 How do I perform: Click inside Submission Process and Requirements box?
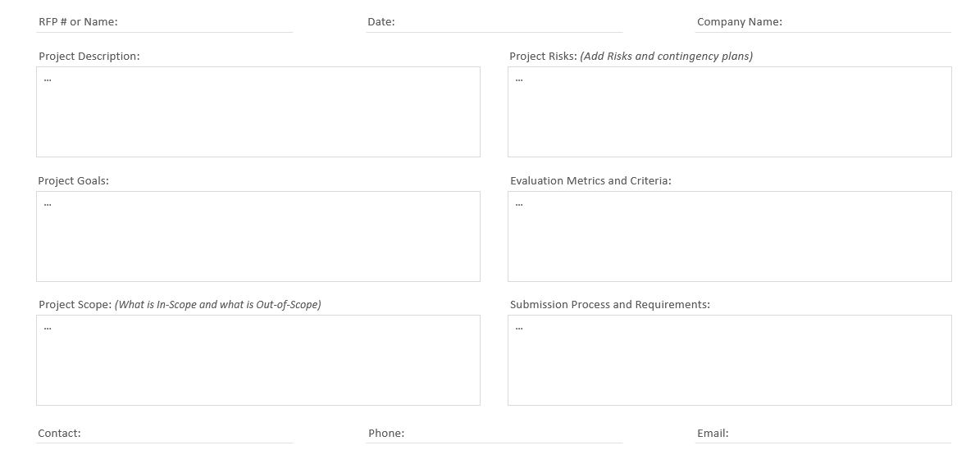(x=730, y=361)
